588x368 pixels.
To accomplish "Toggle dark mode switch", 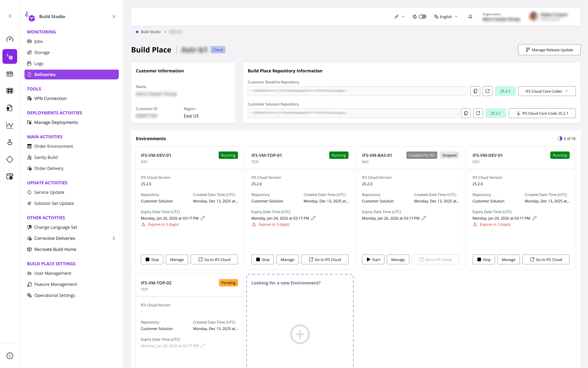I will tap(422, 17).
